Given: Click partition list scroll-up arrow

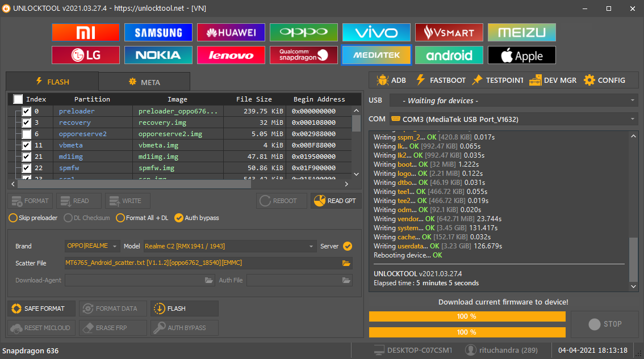Looking at the screenshot, I should [x=356, y=111].
